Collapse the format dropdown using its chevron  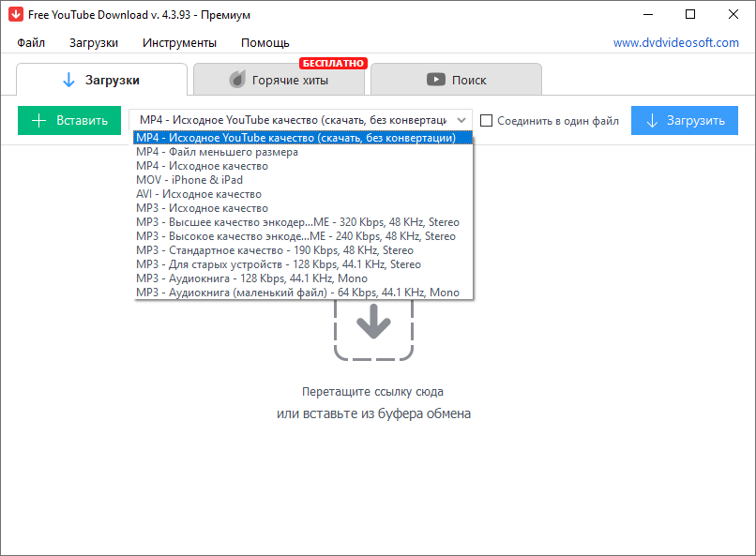pyautogui.click(x=461, y=121)
